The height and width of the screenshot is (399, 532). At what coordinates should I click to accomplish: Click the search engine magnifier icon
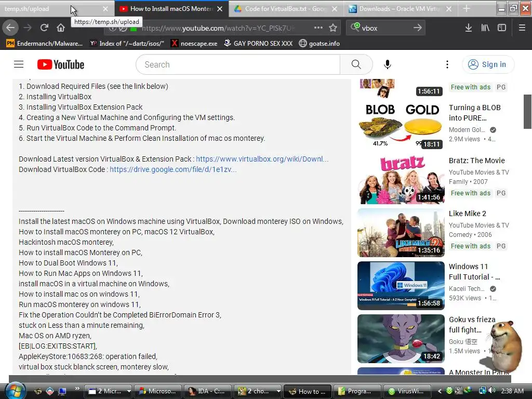[x=355, y=27]
